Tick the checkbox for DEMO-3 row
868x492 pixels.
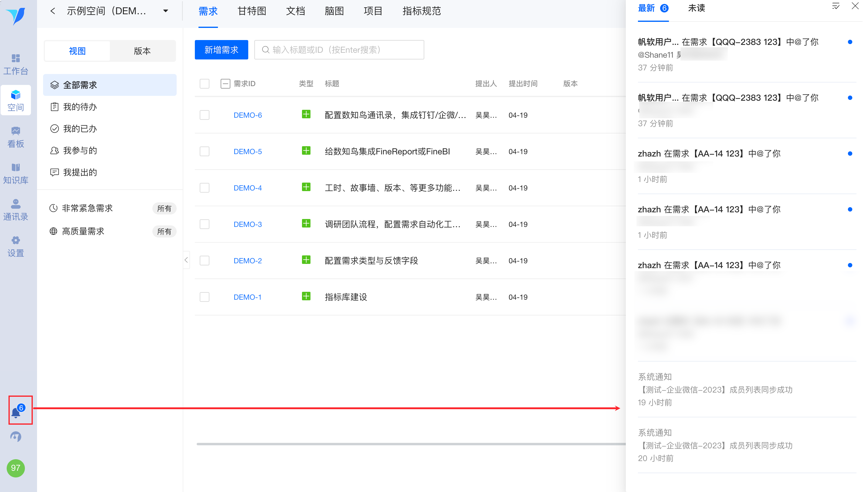tap(205, 224)
